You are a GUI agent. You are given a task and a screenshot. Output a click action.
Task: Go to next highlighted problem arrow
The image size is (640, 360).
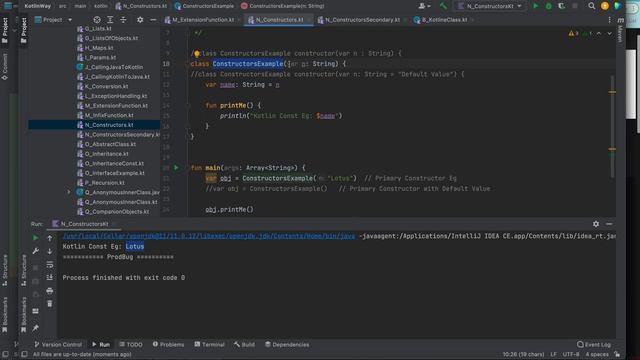[x=609, y=33]
